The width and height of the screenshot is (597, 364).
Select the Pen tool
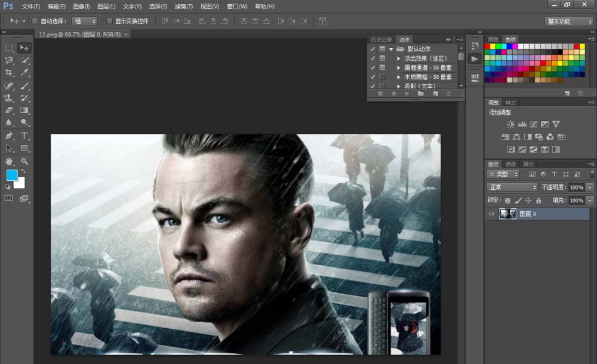click(9, 136)
